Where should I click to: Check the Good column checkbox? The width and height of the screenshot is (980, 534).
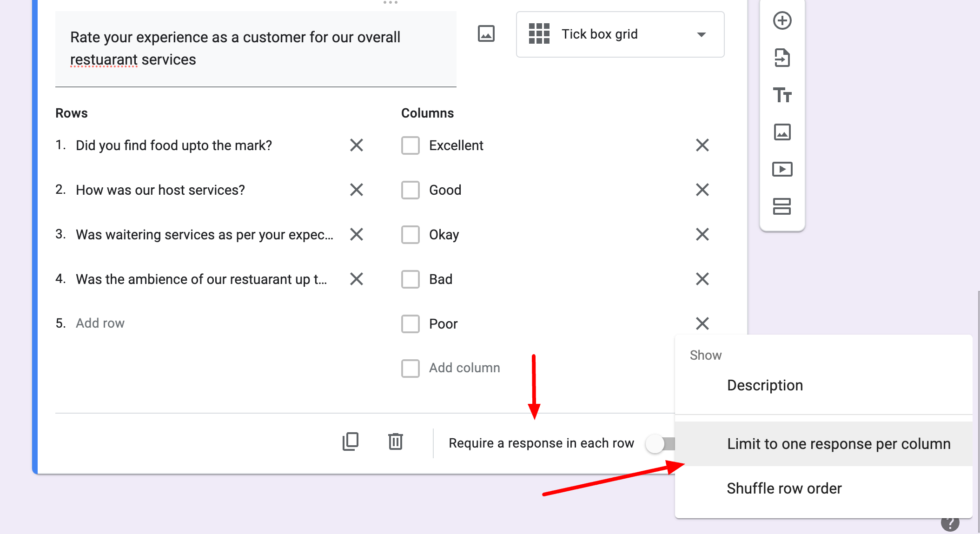click(411, 190)
